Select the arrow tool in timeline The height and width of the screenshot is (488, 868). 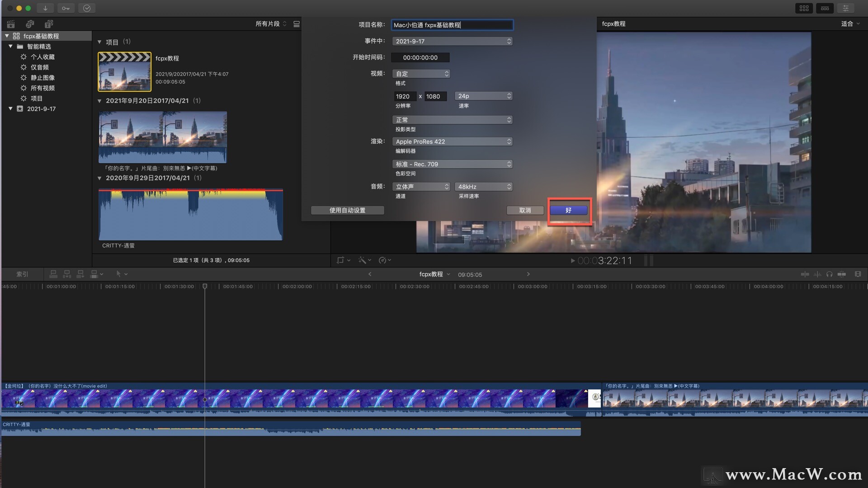[x=119, y=274]
